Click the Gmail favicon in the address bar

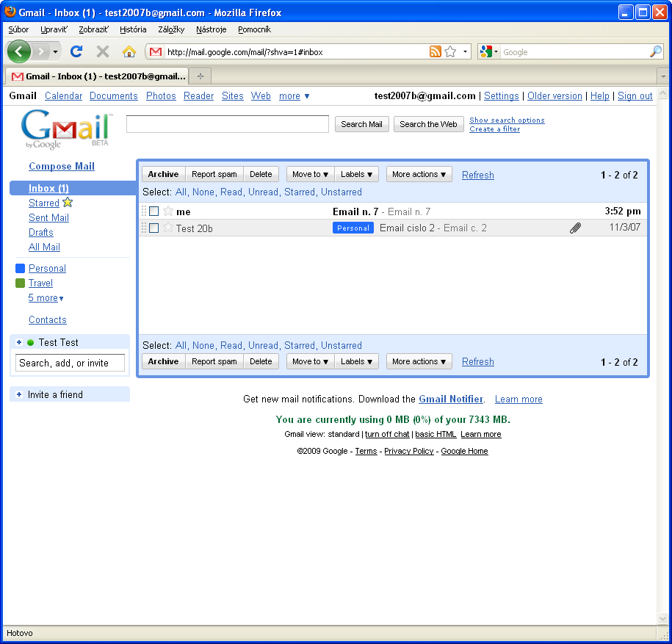[156, 52]
